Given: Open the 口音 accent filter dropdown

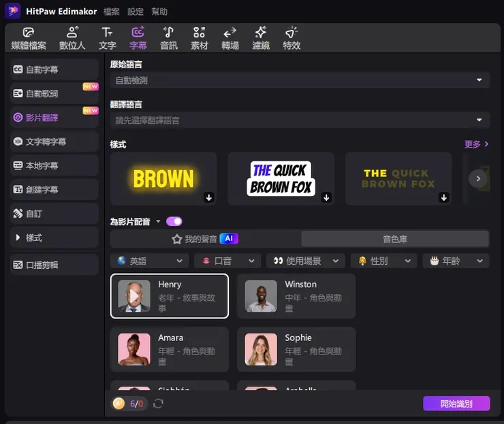Looking at the screenshot, I should (x=228, y=261).
